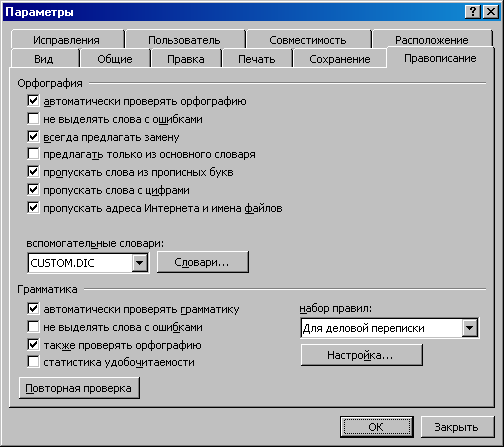Toggle всегда предлагать замену checkbox
Screen dimensions: 504x447
point(33,136)
